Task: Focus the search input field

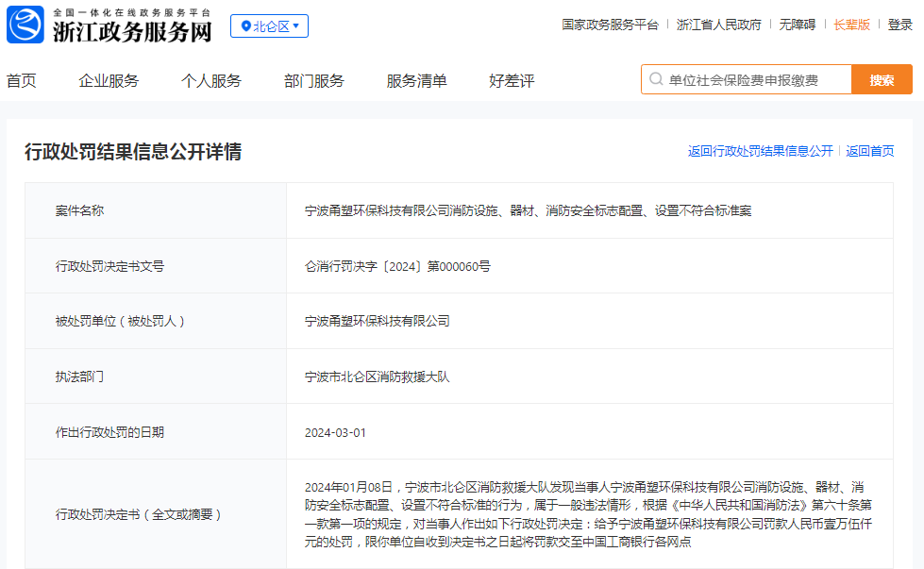Action: pyautogui.click(x=747, y=79)
